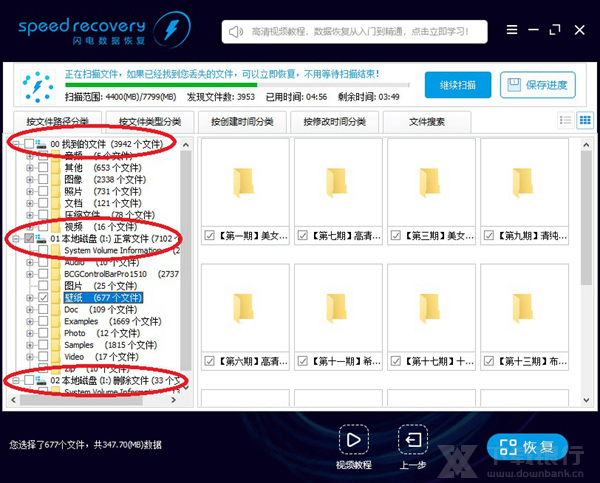Select the 图片 (25 个文件) tree row
Image resolution: width=600 pixels, height=483 pixels.
coord(101,286)
